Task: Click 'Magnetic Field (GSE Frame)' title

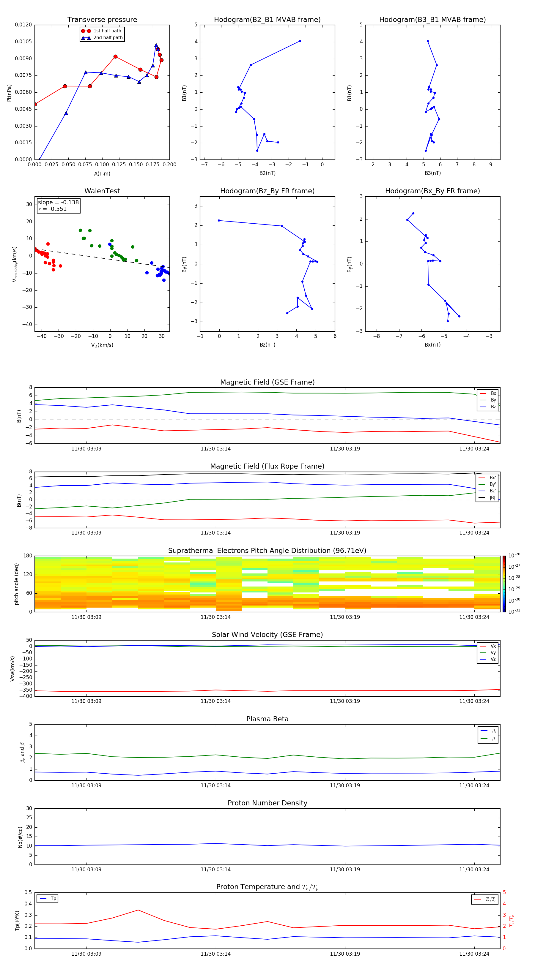Action: [267, 382]
